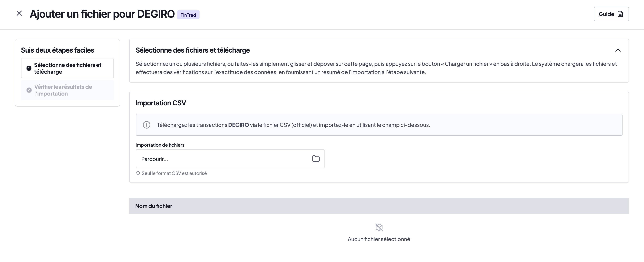This screenshot has width=644, height=262.
Task: Click the 'Aucun fichier sélectionné' message
Action: pos(379,239)
